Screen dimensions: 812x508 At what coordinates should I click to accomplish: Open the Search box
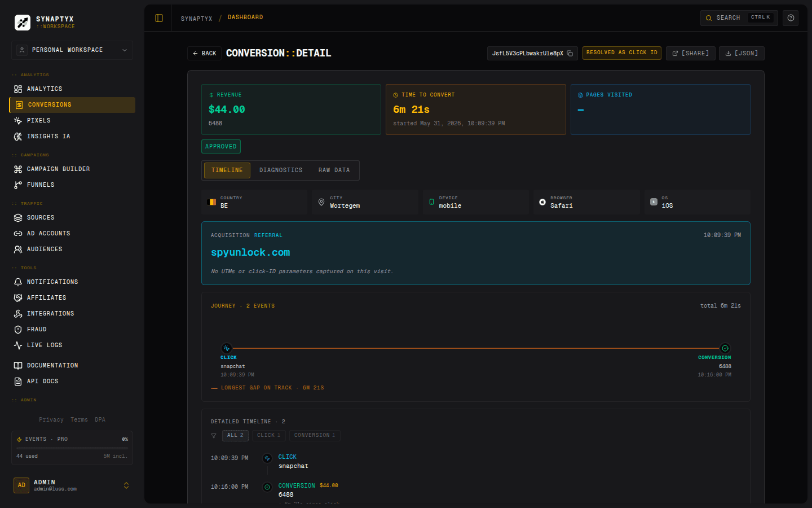tap(739, 18)
